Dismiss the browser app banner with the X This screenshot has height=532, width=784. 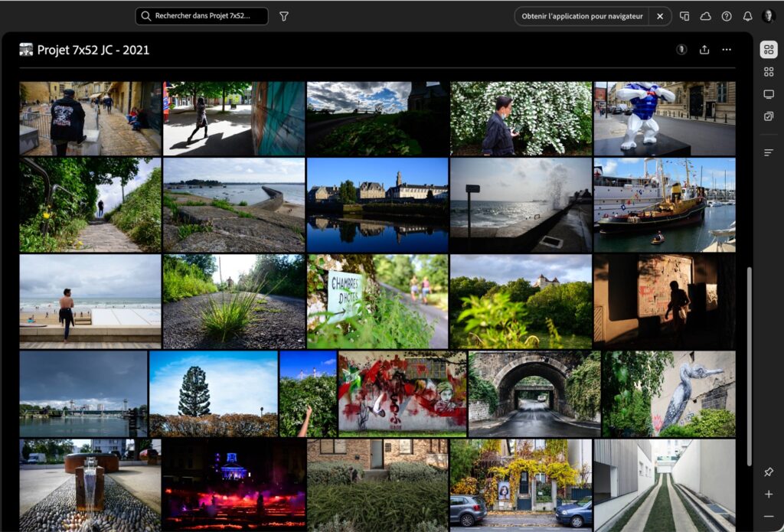[x=659, y=15]
